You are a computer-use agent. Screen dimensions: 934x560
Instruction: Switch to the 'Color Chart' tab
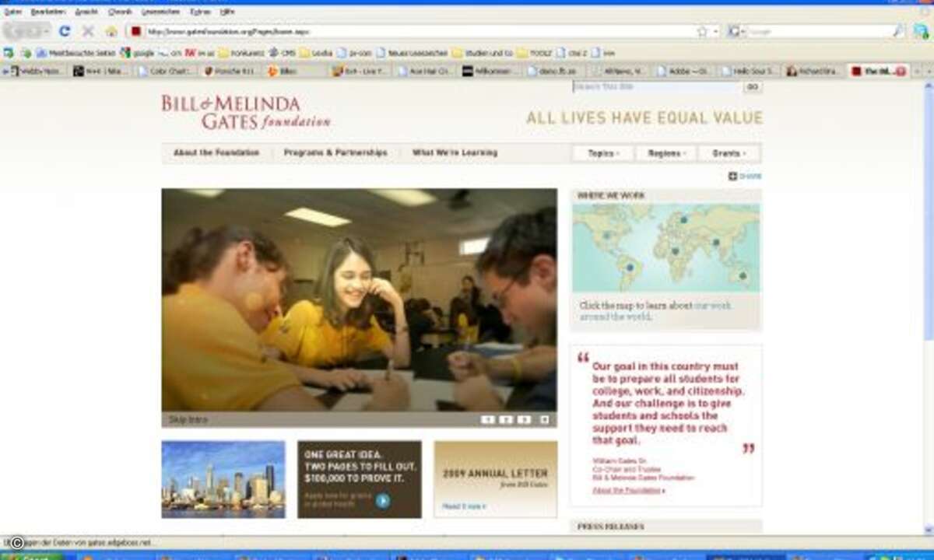pos(166,71)
